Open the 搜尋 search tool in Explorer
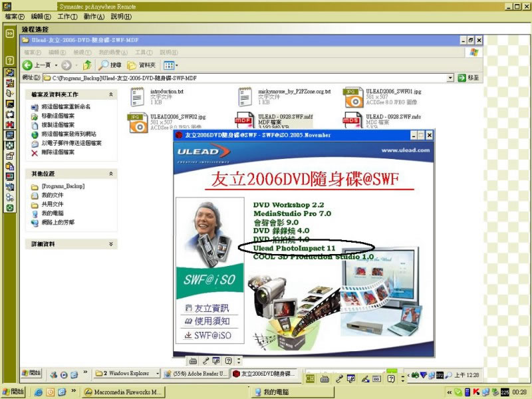The width and height of the screenshot is (532, 399). click(x=110, y=65)
